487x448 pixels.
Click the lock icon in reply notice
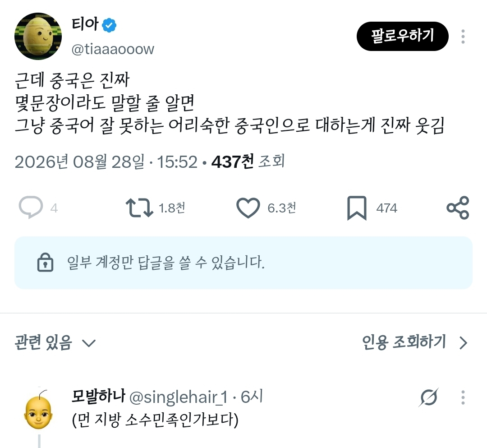46,263
